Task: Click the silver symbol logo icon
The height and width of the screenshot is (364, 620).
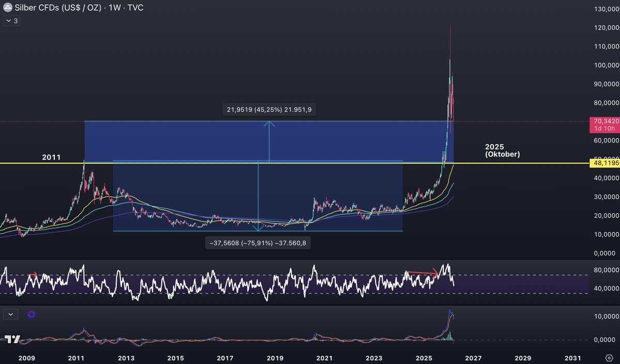Action: [8, 8]
